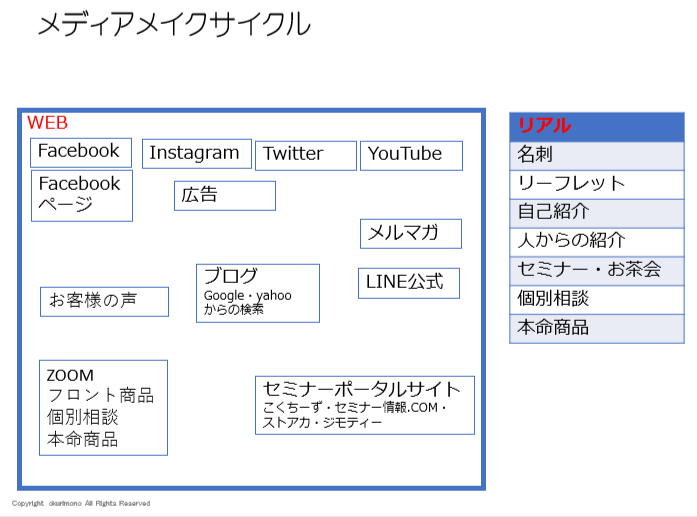The width and height of the screenshot is (697, 517).
Task: Click the ZOOM フロント商品 box
Action: (x=103, y=407)
